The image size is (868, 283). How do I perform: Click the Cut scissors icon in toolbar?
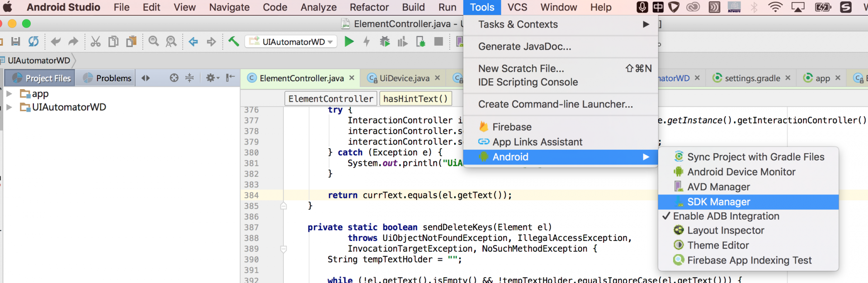(x=95, y=42)
